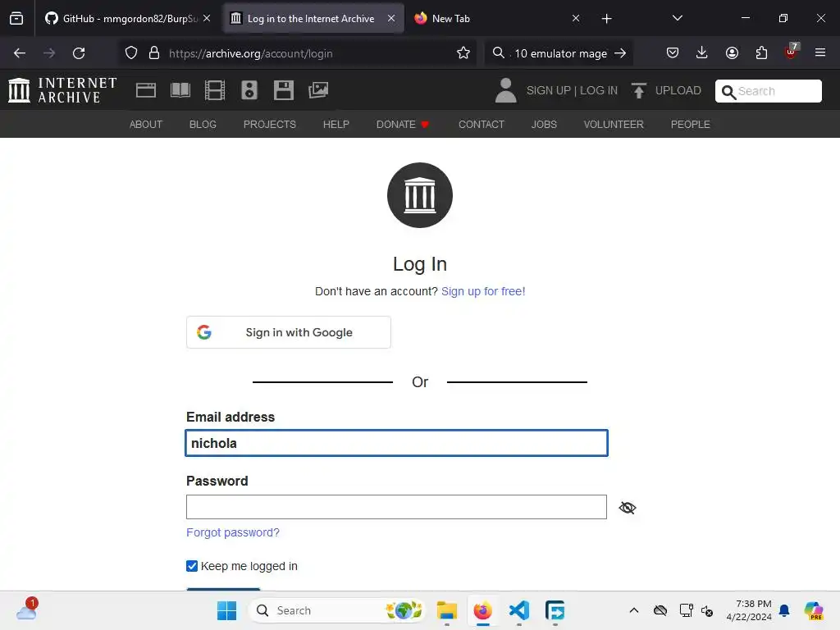Follow the Sign up for free link
This screenshot has height=630, width=840.
(x=482, y=291)
